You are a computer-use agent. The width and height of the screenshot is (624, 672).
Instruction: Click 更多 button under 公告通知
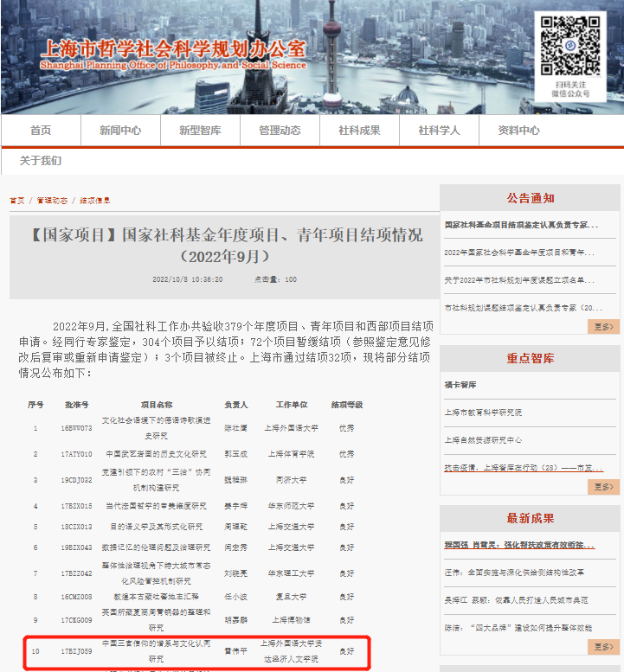click(x=603, y=326)
